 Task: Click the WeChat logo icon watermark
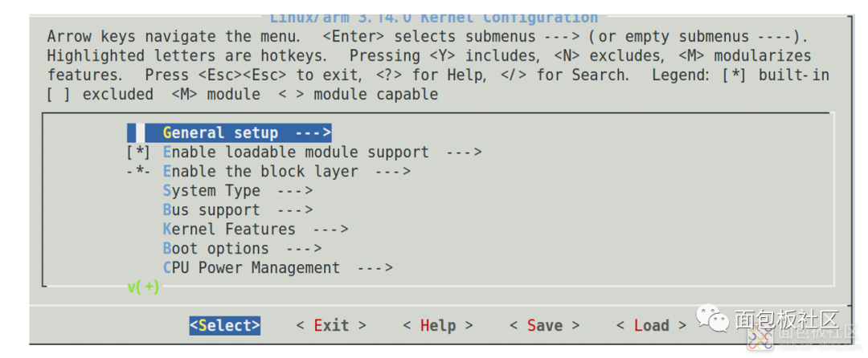click(712, 318)
